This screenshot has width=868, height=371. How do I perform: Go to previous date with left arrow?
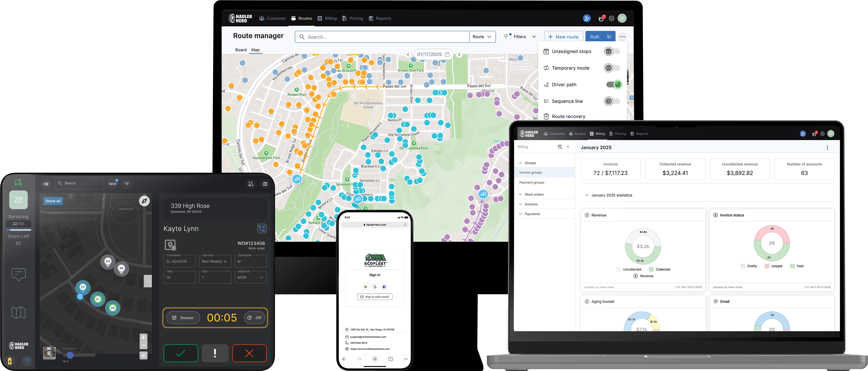click(x=408, y=54)
